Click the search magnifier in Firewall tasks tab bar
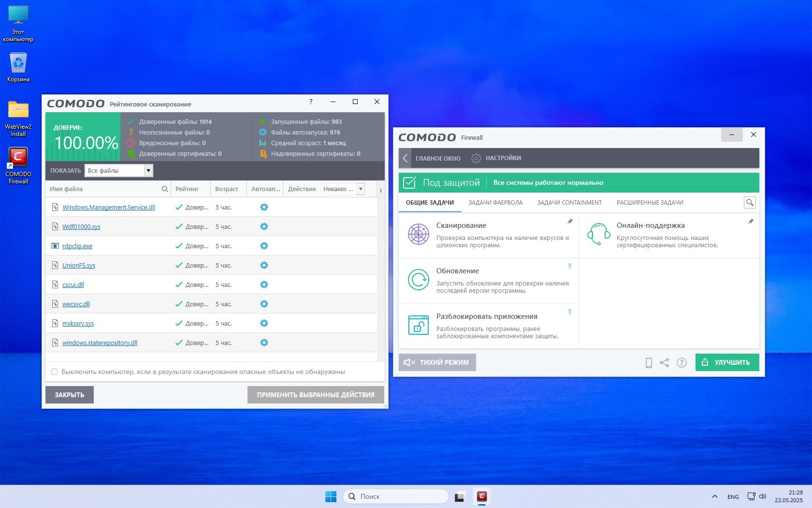 coord(750,203)
